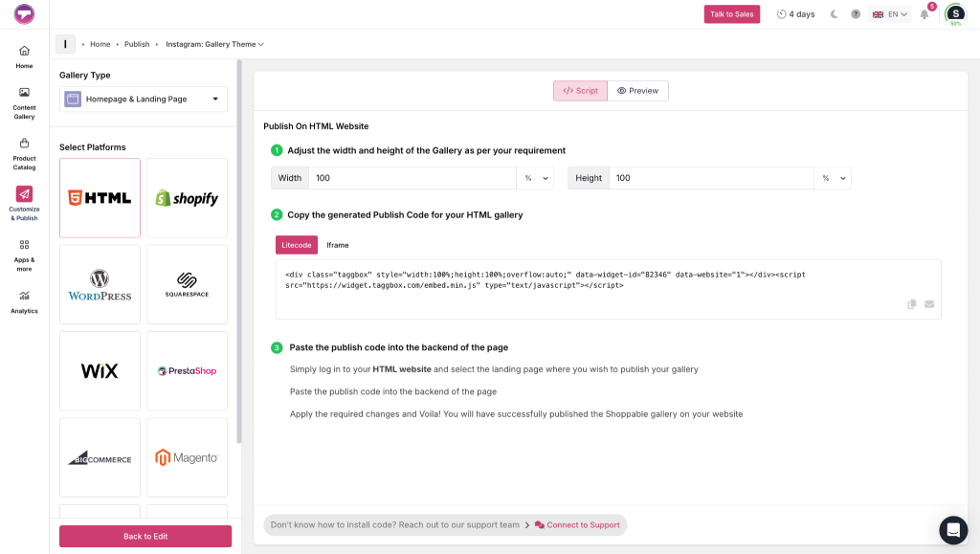Select Magento platform tile
980x554 pixels.
click(x=187, y=457)
